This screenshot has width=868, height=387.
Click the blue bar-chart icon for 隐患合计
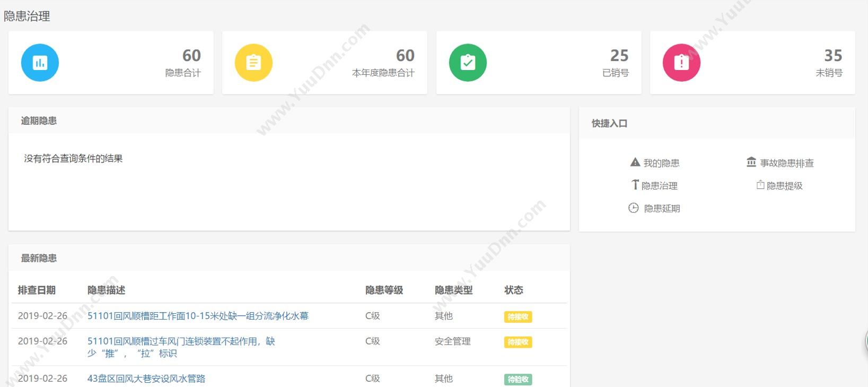point(40,63)
